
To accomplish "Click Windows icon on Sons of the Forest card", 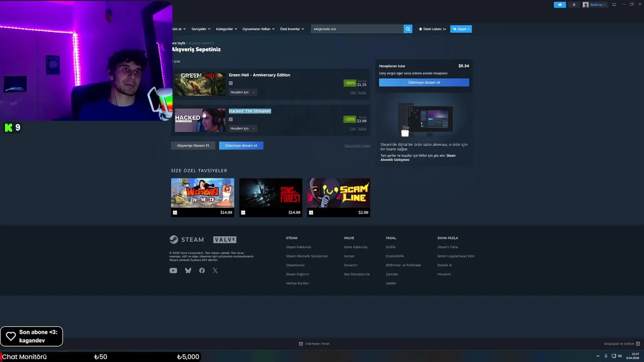I will point(243,213).
